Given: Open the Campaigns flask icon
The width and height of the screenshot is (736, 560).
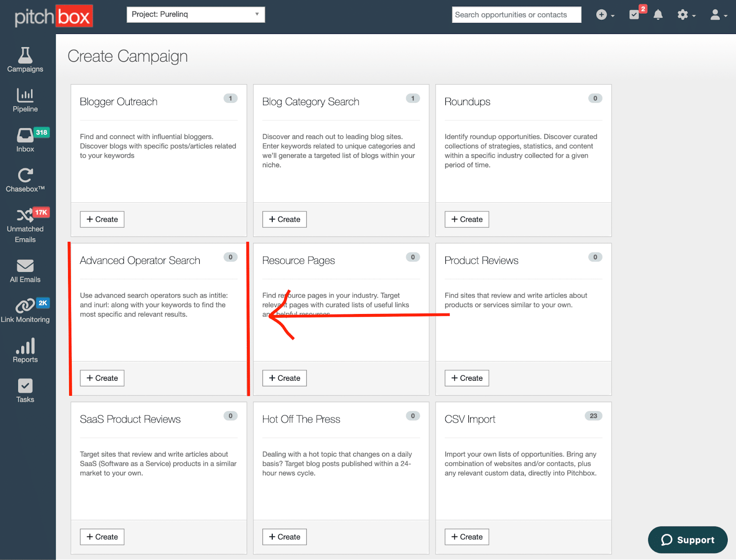Looking at the screenshot, I should click(x=25, y=56).
